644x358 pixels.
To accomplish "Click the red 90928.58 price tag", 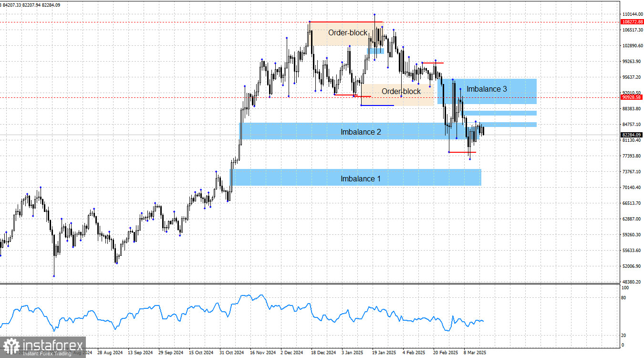I will pos(632,97).
